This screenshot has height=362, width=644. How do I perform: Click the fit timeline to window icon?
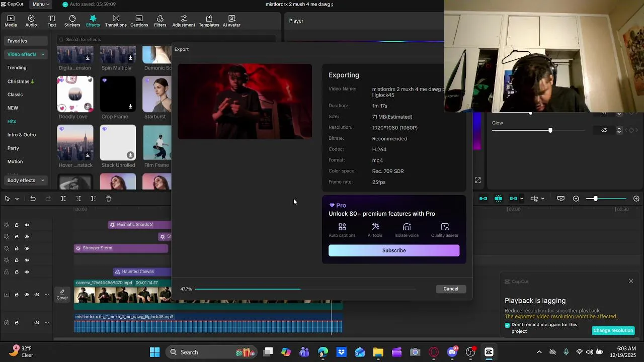(560, 199)
